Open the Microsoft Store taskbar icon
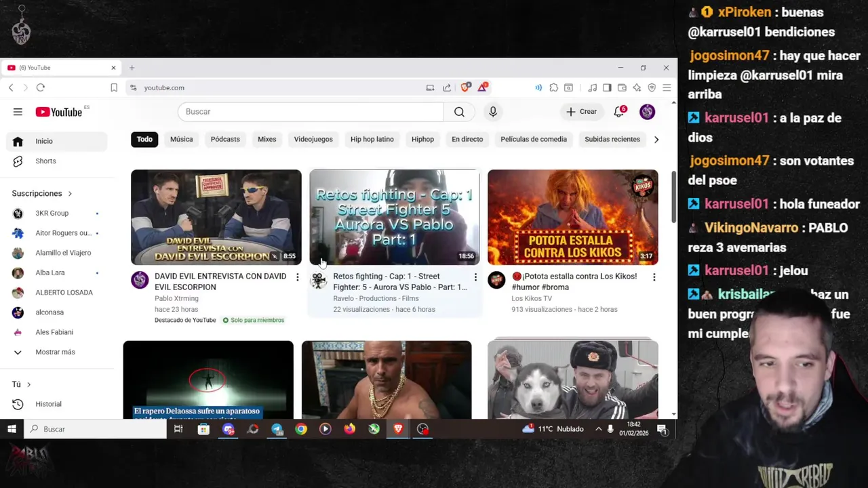This screenshot has height=488, width=868. (203, 429)
